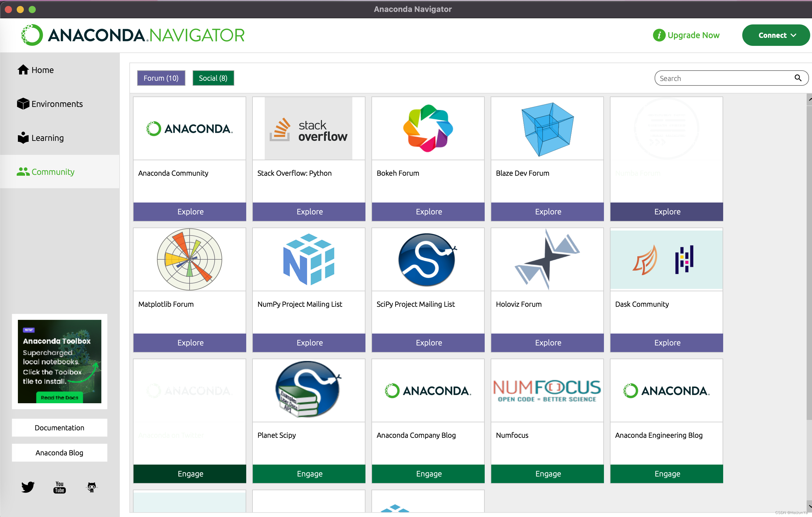
Task: Click the Upgrade Now link
Action: (693, 35)
